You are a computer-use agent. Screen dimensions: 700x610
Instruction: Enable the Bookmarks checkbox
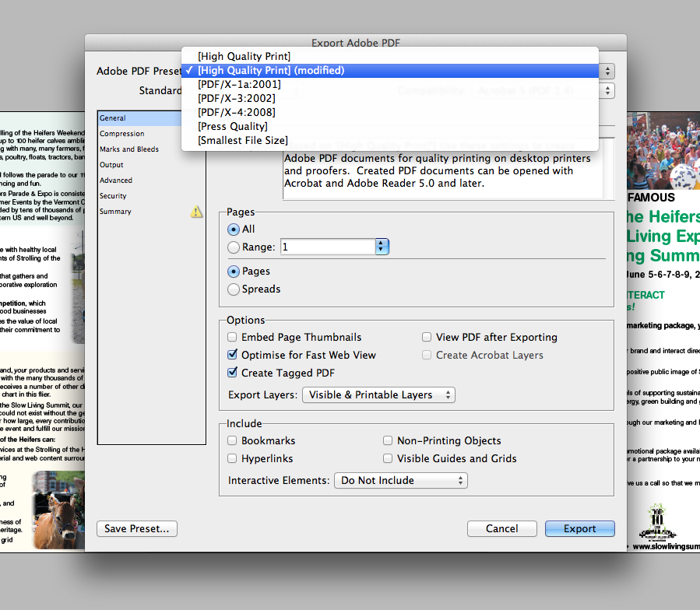[232, 440]
